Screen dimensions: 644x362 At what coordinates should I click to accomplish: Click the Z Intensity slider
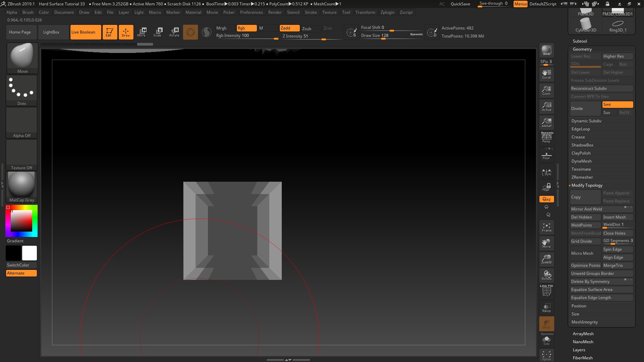[312, 37]
